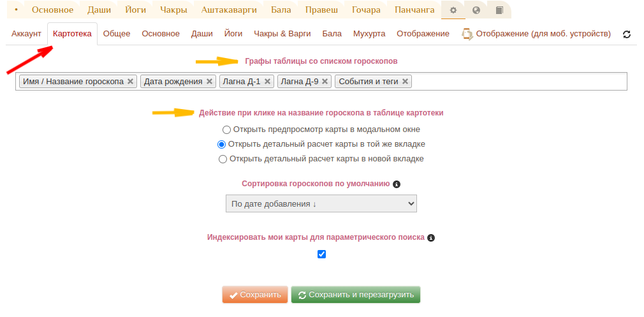Screen dimensions: 644x317
Task: Open the Панчанга top tab
Action: coord(414,10)
